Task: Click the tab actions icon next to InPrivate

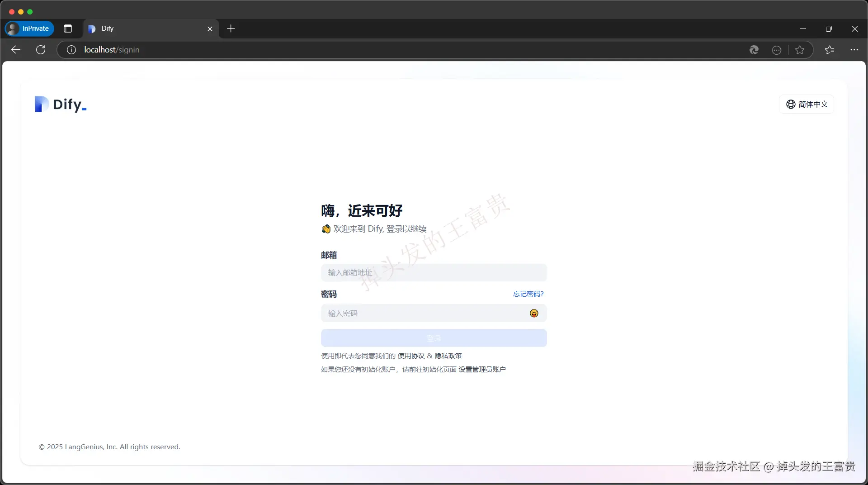Action: tap(68, 29)
